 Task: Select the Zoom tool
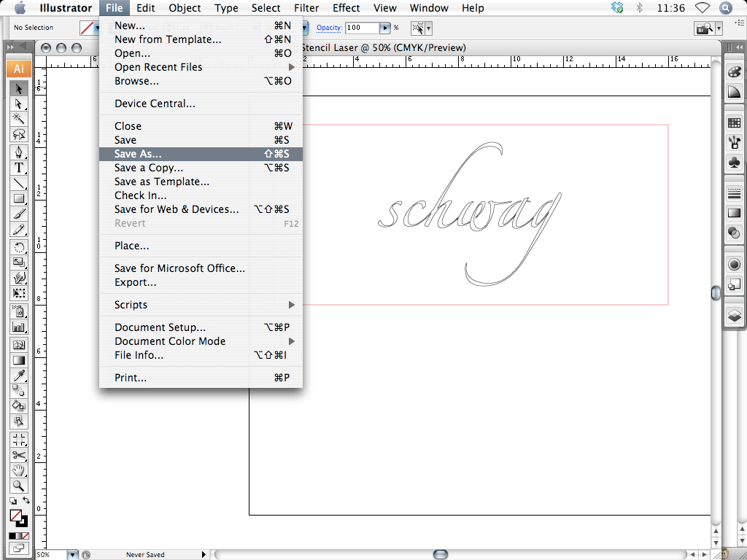tap(18, 486)
